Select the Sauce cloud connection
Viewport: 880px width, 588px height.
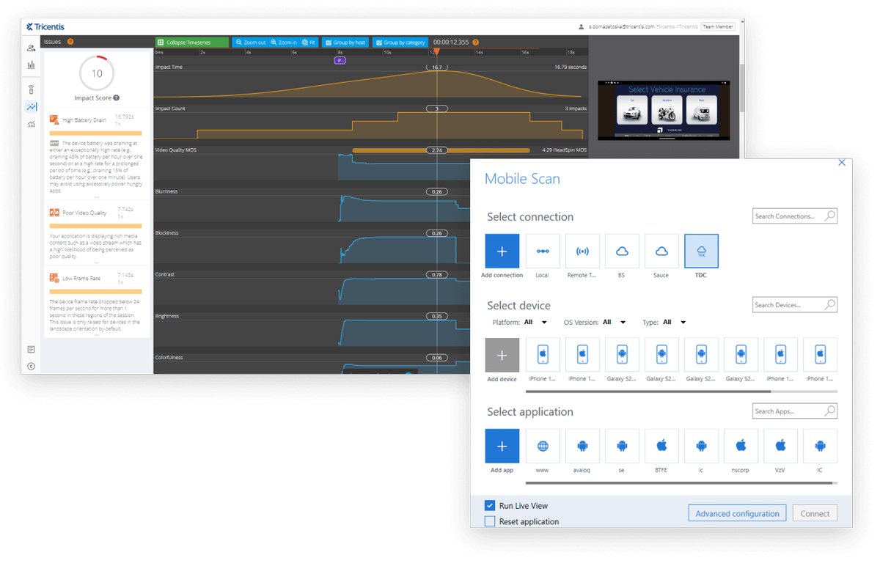point(661,251)
